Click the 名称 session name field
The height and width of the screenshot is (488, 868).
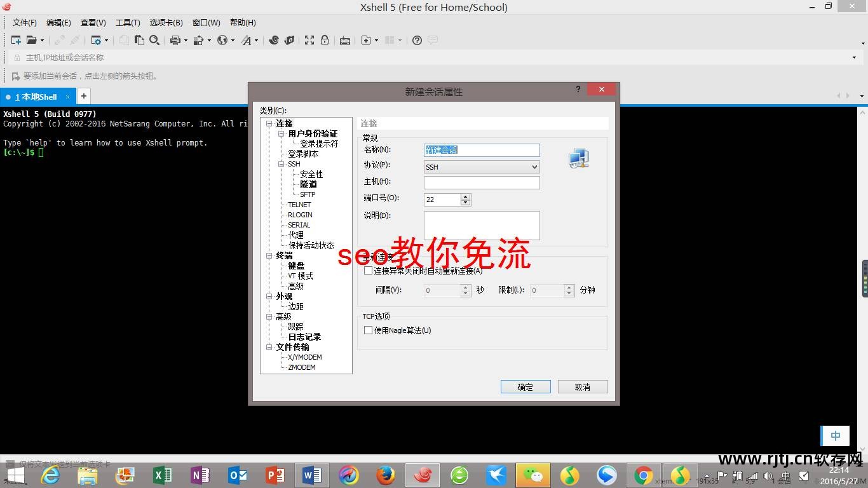click(482, 150)
